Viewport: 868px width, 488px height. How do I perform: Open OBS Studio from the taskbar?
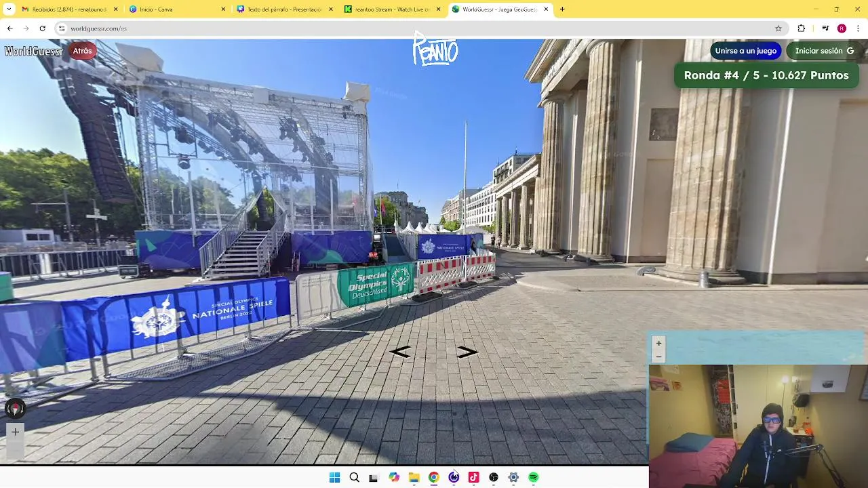(x=494, y=478)
